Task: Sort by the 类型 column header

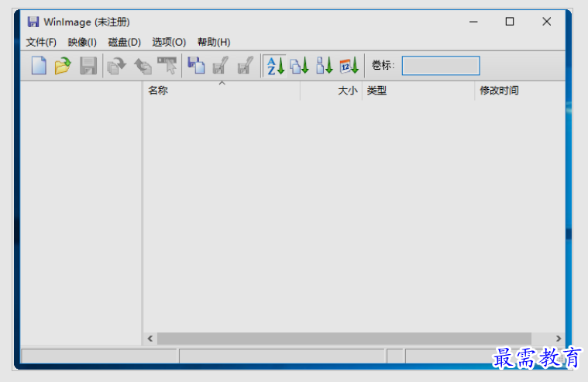Action: (418, 91)
